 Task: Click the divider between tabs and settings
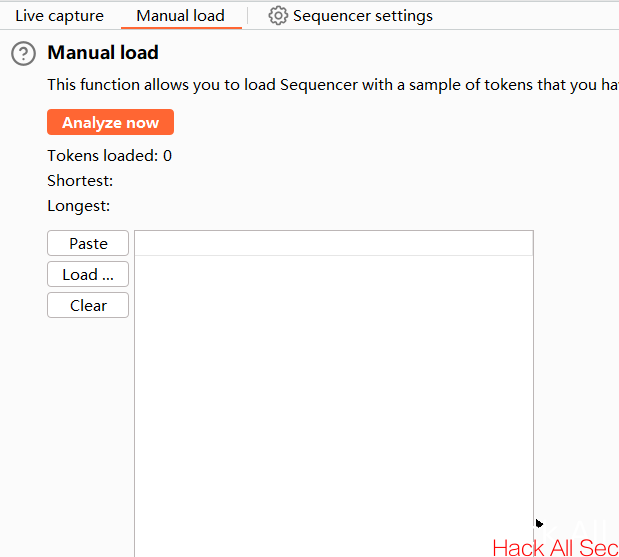pyautogui.click(x=248, y=16)
